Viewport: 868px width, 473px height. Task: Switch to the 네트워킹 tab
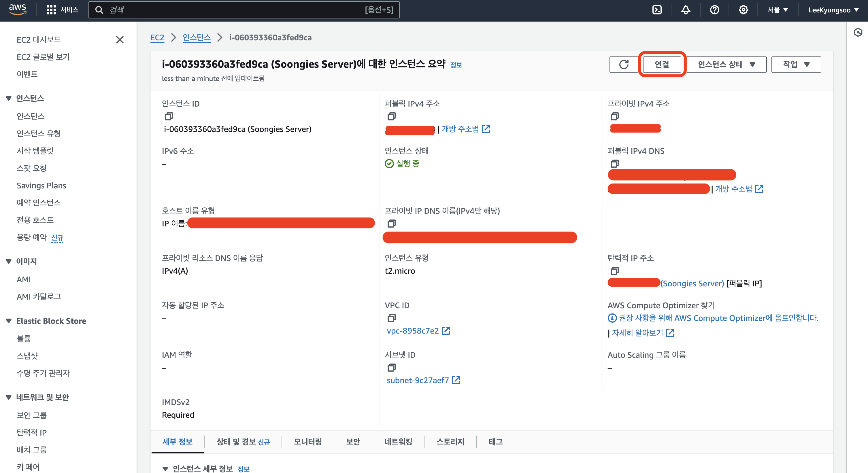pos(398,442)
